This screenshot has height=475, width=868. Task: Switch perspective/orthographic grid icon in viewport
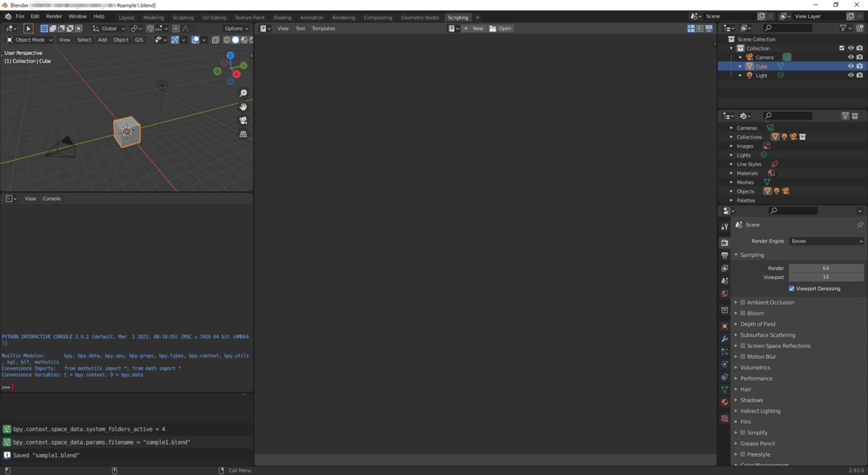coord(243,134)
